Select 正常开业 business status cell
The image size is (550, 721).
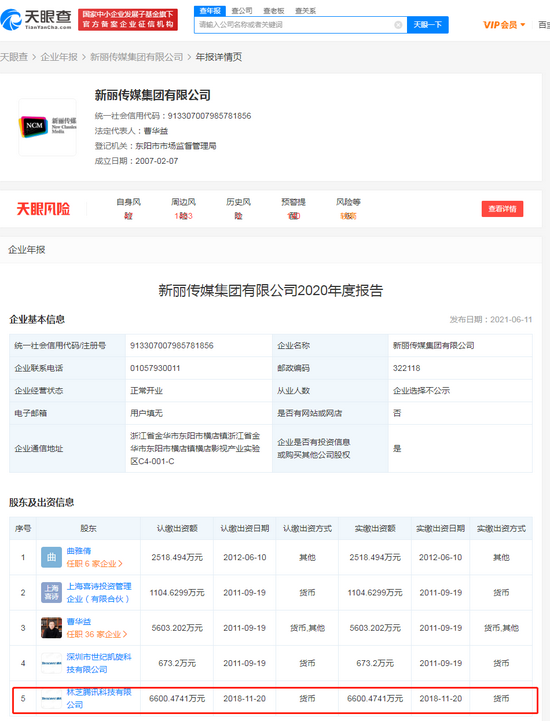coord(199,391)
